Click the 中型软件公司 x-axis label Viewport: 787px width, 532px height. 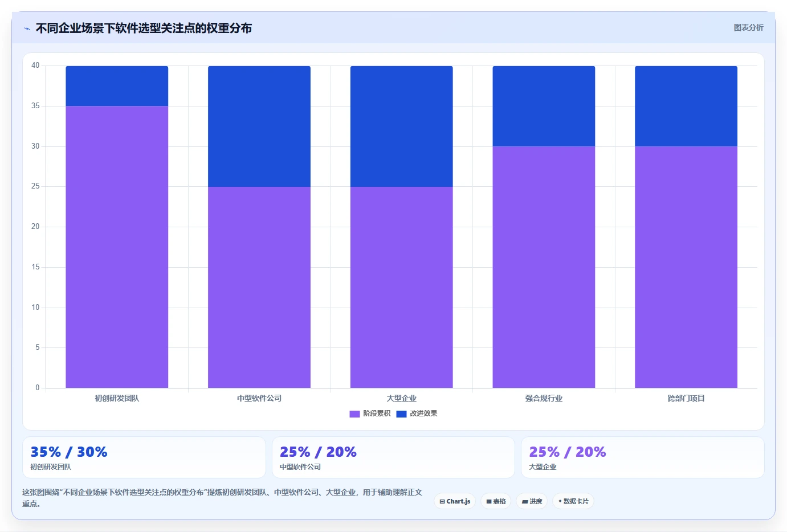pyautogui.click(x=259, y=398)
